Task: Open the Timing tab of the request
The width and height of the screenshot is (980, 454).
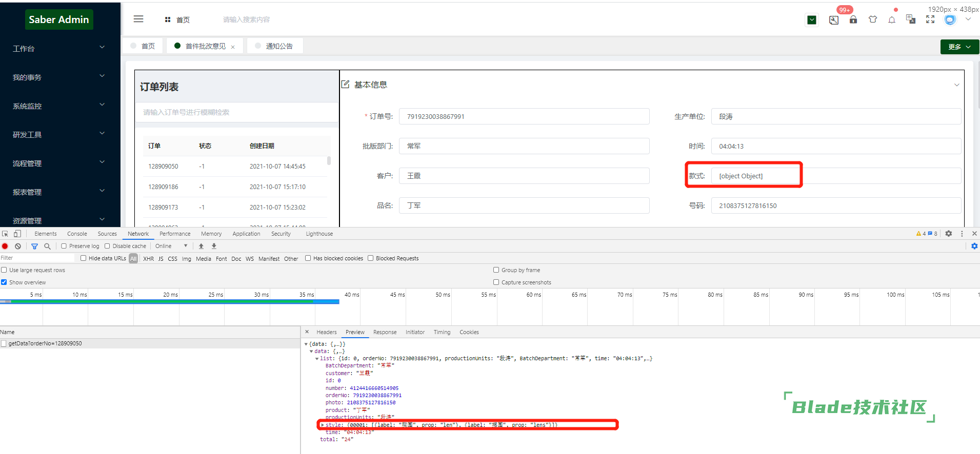Action: tap(442, 332)
